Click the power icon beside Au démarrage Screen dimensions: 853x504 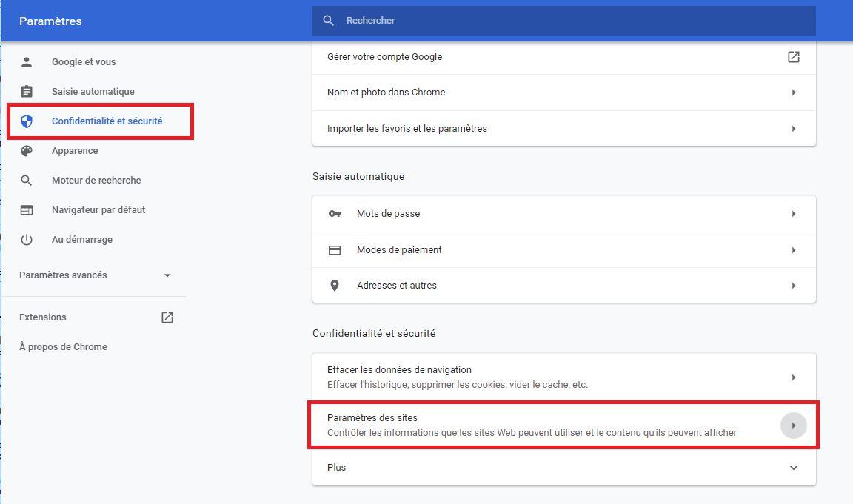(x=26, y=239)
